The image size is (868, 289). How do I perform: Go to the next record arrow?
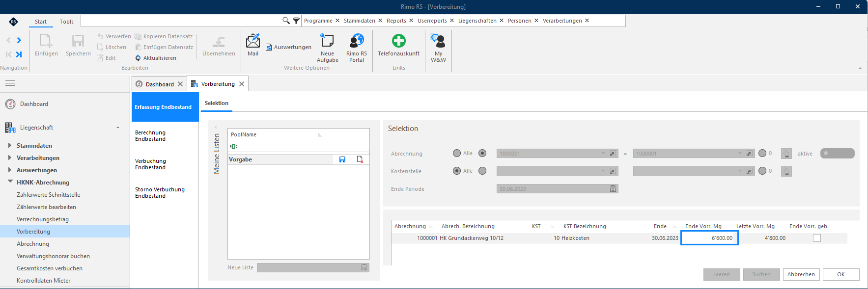pos(19,40)
